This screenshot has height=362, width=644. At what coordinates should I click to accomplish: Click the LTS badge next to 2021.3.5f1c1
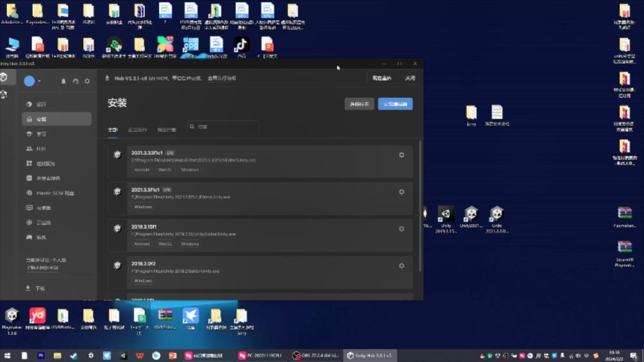[x=167, y=190]
